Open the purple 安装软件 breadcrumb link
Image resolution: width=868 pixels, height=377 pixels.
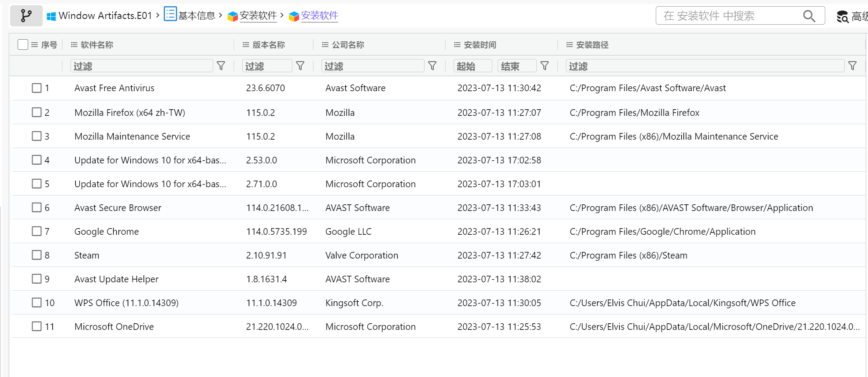319,16
